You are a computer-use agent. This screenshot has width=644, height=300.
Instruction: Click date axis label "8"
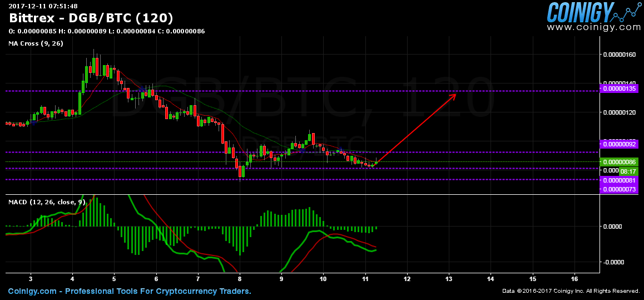tap(240, 279)
